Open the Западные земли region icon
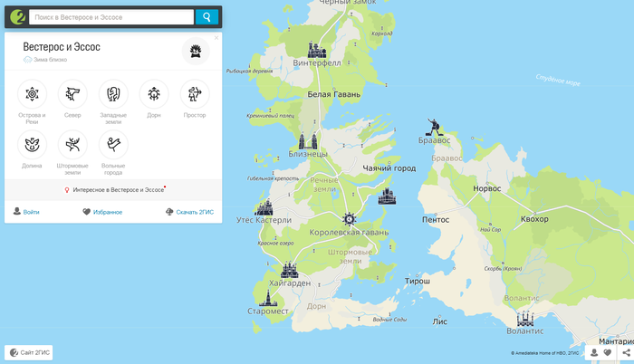 click(x=113, y=93)
